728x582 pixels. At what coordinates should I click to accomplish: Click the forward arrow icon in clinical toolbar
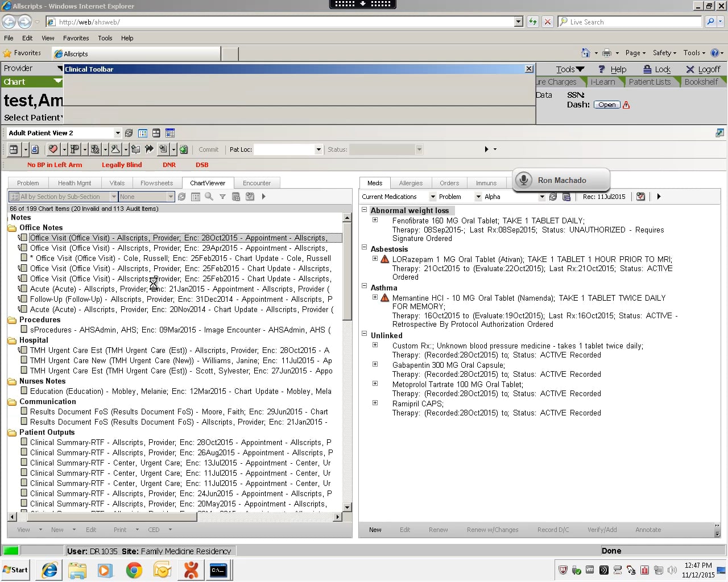(x=149, y=149)
